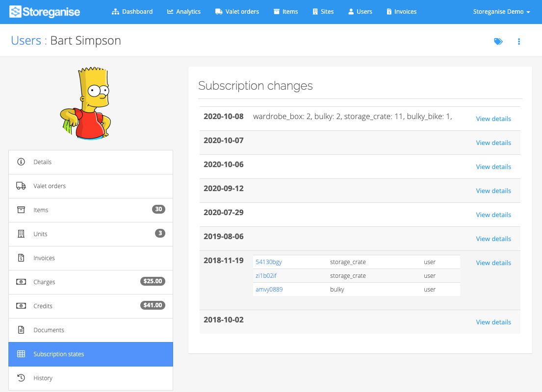This screenshot has height=392, width=542.
Task: Click the $41.00 credits badge
Action: [153, 305]
